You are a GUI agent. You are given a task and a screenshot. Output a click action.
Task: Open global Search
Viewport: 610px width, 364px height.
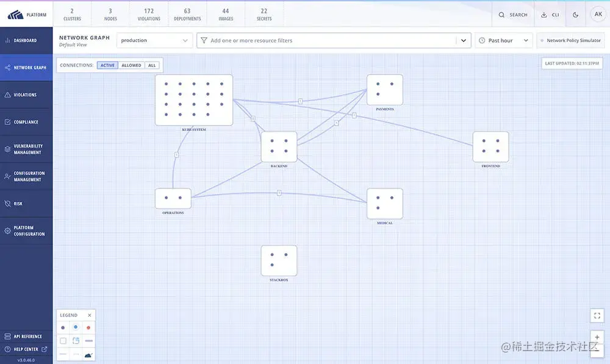click(x=513, y=15)
